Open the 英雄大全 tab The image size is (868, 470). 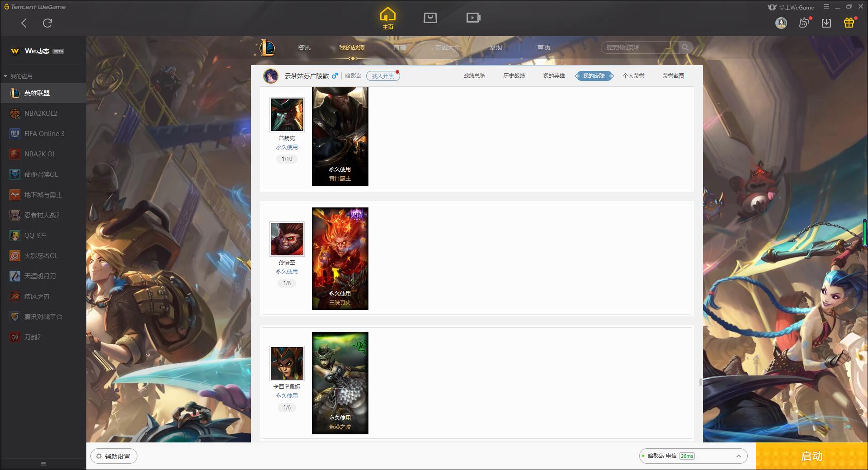(x=448, y=47)
